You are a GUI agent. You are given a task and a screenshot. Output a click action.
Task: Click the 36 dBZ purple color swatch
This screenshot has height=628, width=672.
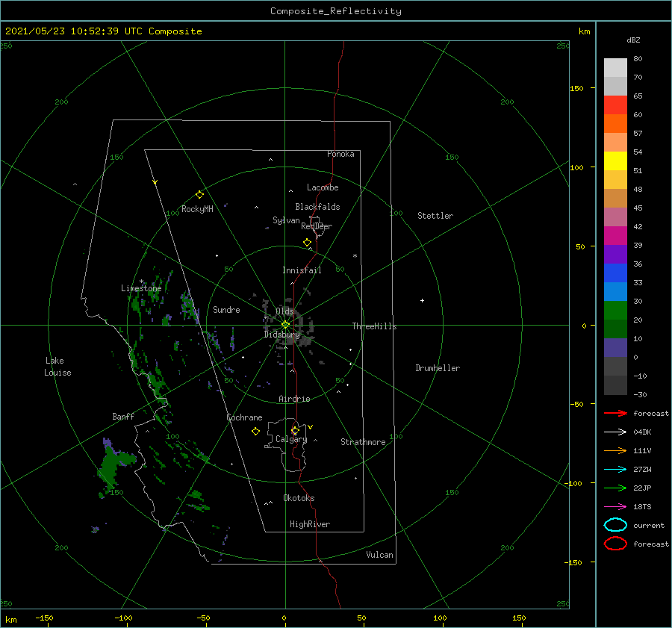pyautogui.click(x=615, y=254)
